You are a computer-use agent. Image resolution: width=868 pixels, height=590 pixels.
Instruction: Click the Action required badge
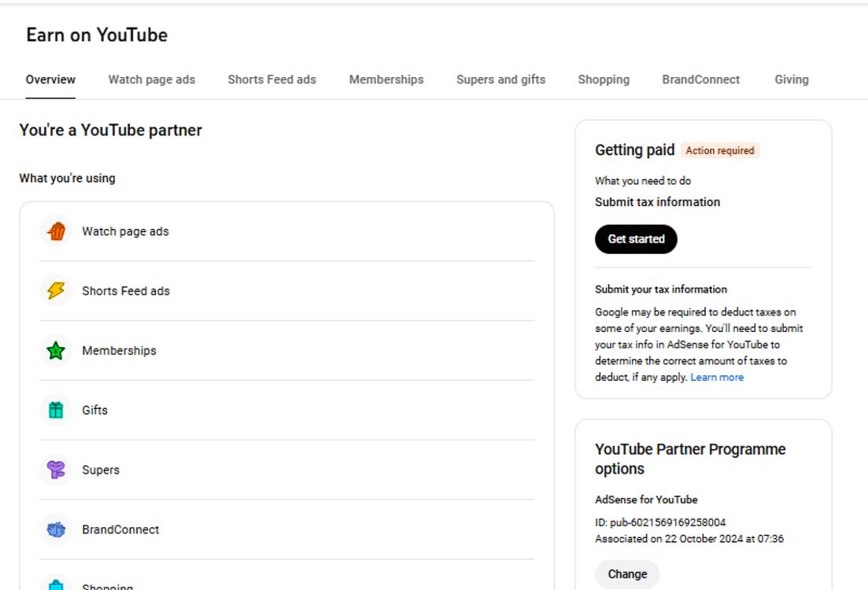[719, 150]
